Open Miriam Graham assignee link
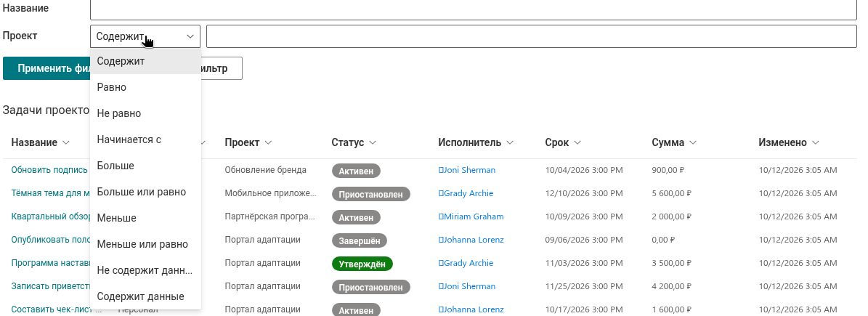 [x=470, y=216]
